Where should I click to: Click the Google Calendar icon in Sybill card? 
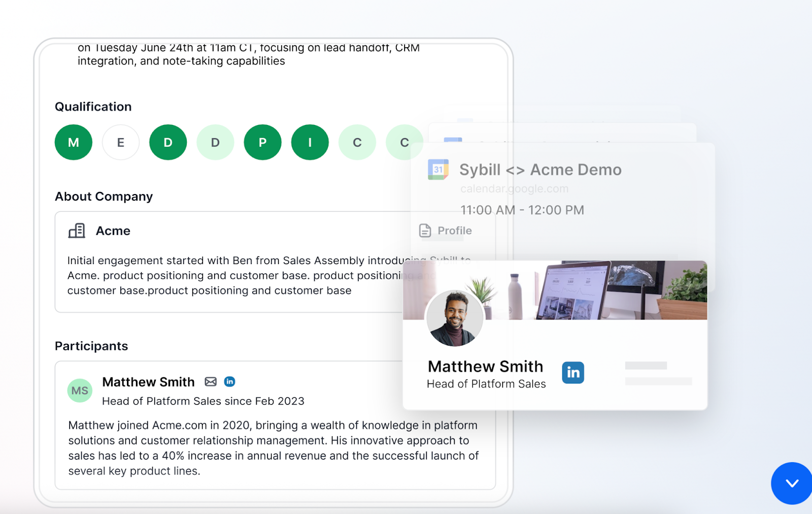438,170
